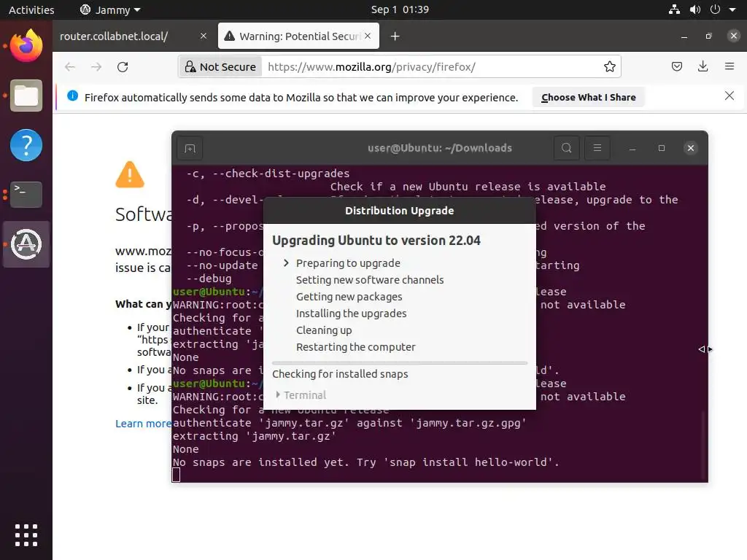
Task: Open system status menu arrow
Action: (x=732, y=9)
